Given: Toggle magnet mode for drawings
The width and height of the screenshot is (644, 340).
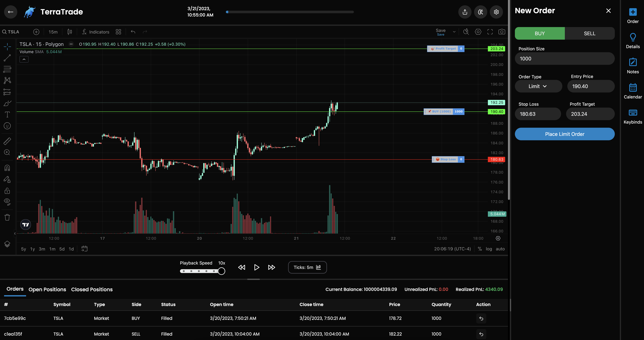Looking at the screenshot, I should coord(7,168).
